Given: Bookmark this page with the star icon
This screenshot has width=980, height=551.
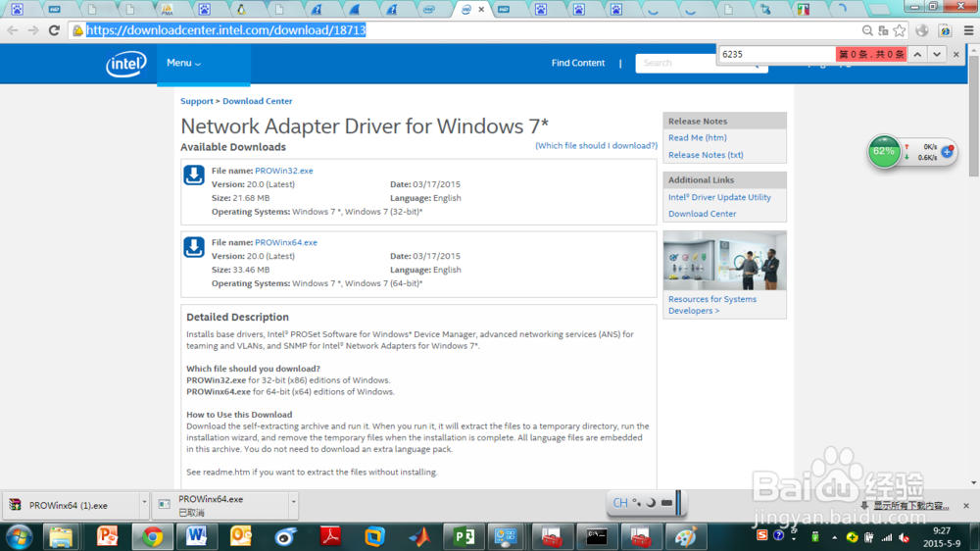Looking at the screenshot, I should (x=900, y=30).
